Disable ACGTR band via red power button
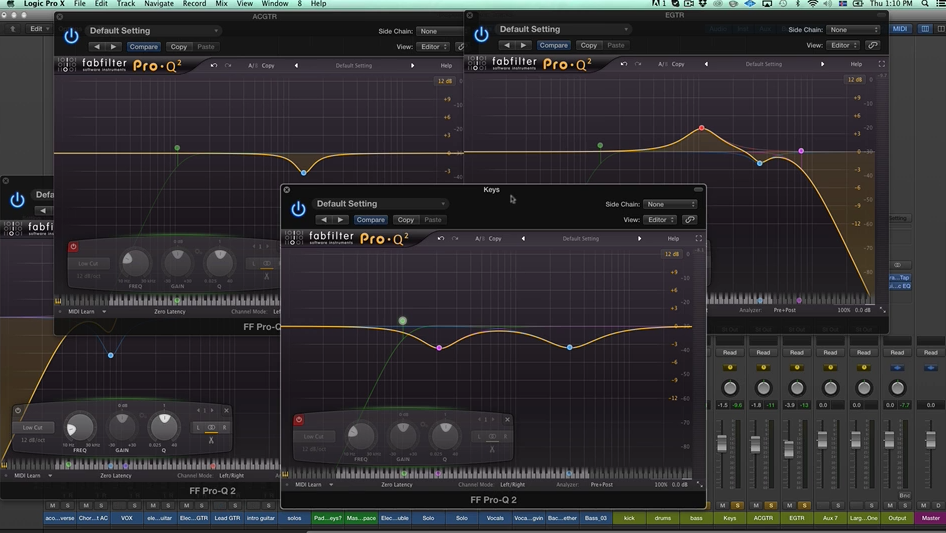The width and height of the screenshot is (946, 533). click(73, 246)
